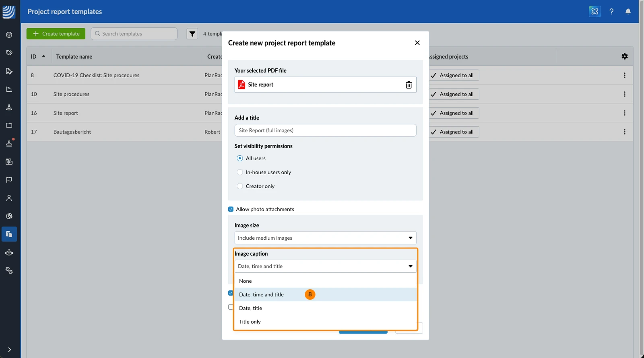Open the help question mark icon

(x=611, y=12)
